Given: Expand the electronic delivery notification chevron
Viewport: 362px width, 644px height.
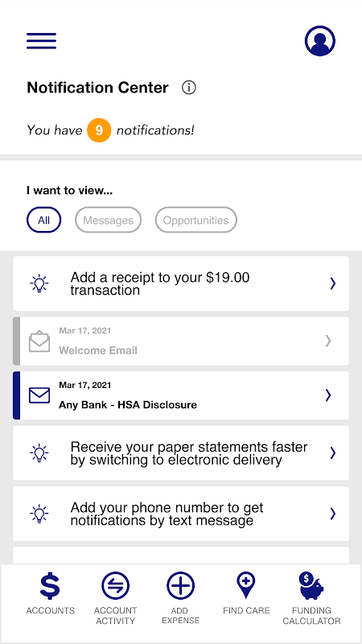Looking at the screenshot, I should tap(333, 453).
